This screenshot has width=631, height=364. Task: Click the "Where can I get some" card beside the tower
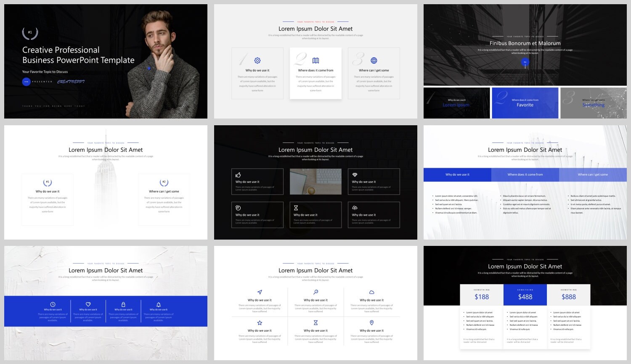(164, 200)
